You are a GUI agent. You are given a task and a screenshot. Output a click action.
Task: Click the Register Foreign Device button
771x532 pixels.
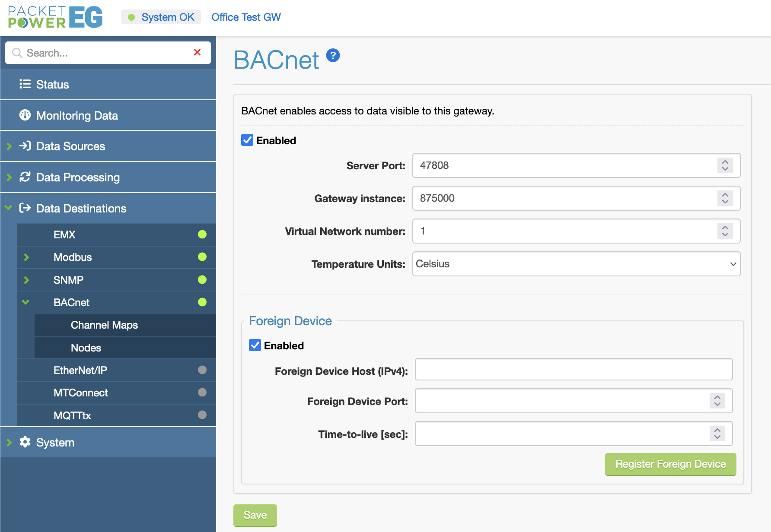[x=670, y=464]
